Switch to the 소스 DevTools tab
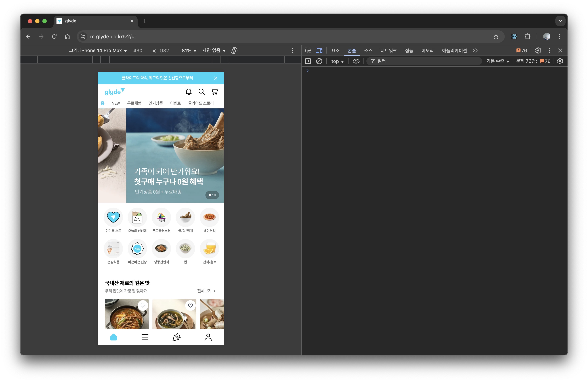The width and height of the screenshot is (588, 382). [368, 51]
